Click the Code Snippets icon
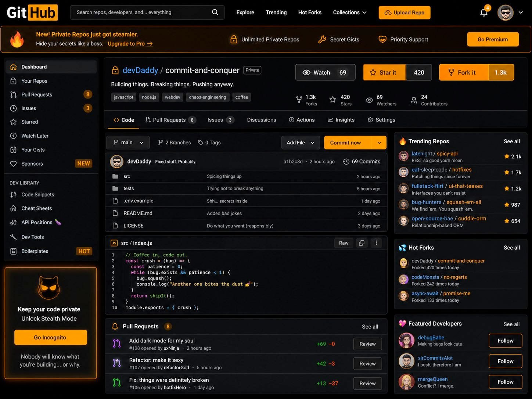This screenshot has width=532, height=399. 14,195
